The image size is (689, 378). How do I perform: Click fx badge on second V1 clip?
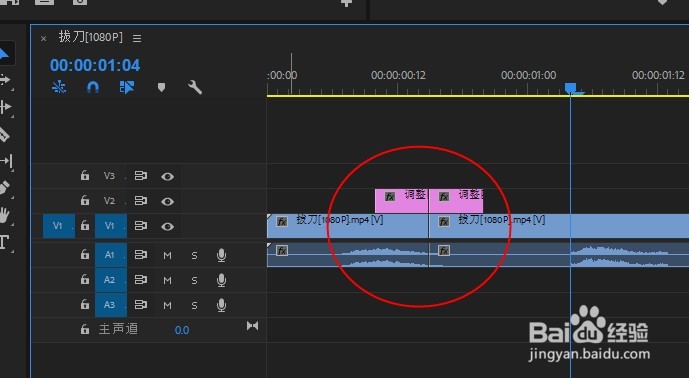pos(444,222)
